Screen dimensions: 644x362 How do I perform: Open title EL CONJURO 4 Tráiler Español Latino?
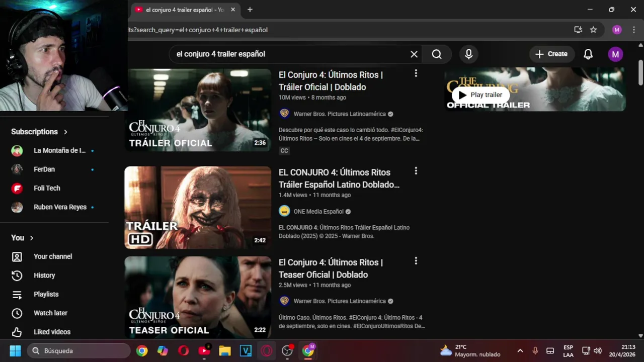[x=339, y=178]
